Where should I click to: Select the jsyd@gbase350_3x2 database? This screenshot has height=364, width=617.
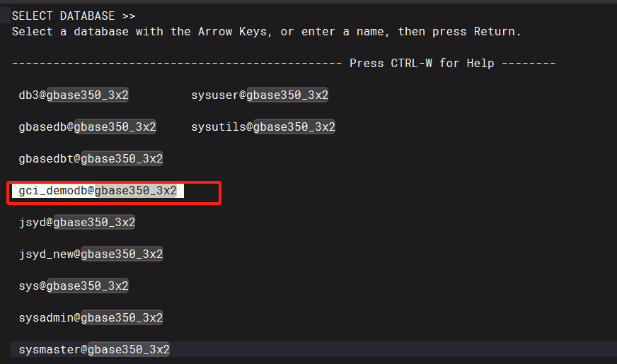click(77, 223)
